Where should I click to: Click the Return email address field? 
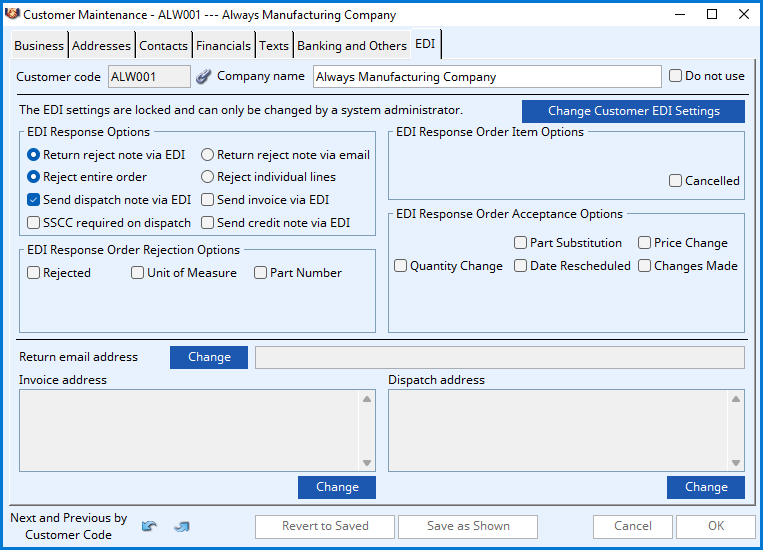click(x=500, y=357)
